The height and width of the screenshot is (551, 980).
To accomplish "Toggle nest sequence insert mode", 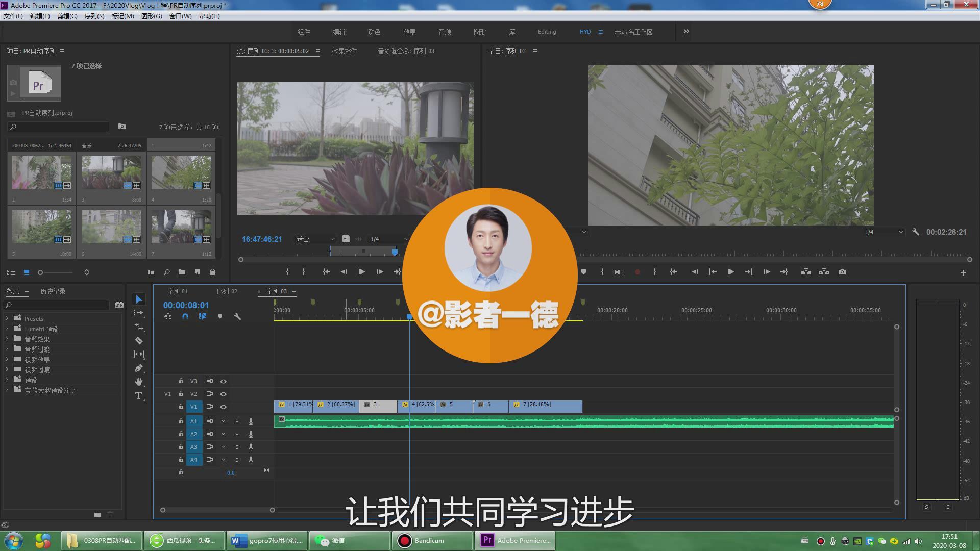I will 168,316.
